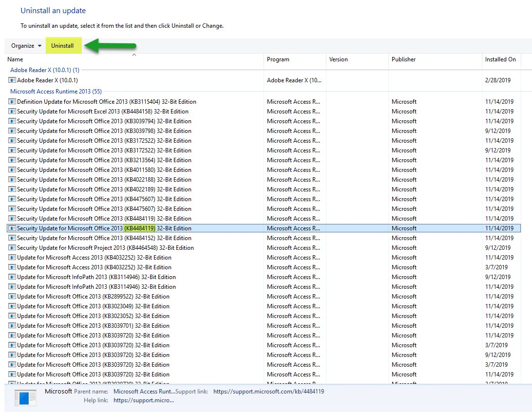Click the 2/28/2019 install date for Adobe Reader
Image resolution: width=532 pixels, height=412 pixels.
pos(498,80)
